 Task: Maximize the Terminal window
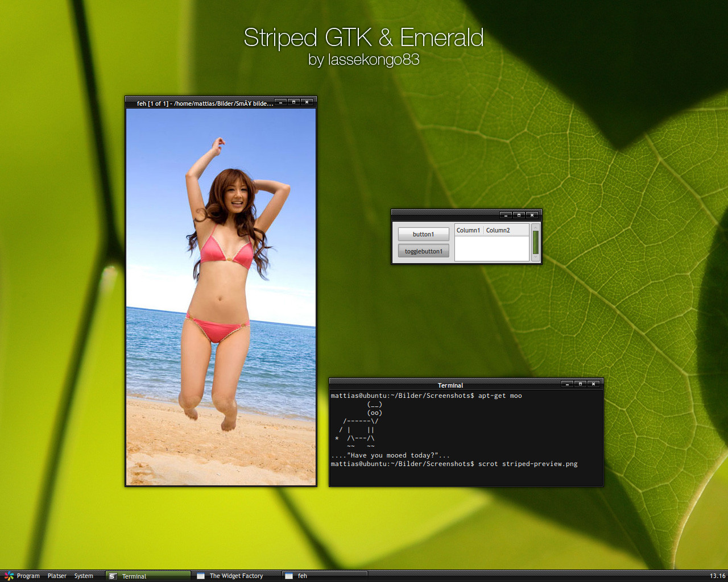(581, 384)
